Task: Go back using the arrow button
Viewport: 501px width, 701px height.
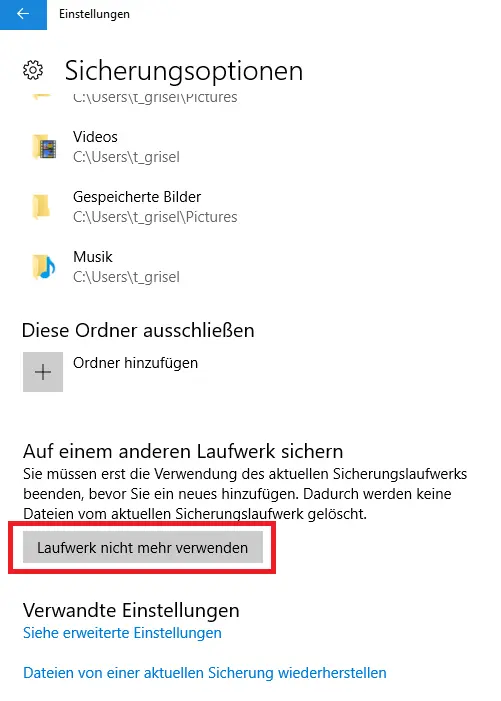Action: coord(23,14)
